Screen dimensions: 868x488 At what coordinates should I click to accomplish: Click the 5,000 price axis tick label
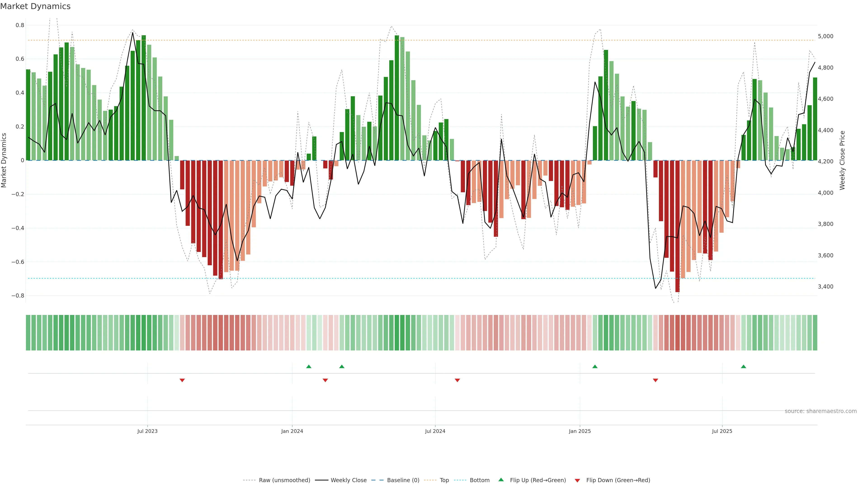pos(826,36)
